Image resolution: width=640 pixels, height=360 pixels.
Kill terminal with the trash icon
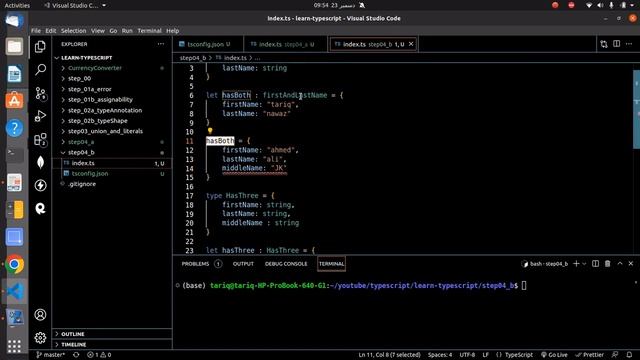[x=607, y=264]
